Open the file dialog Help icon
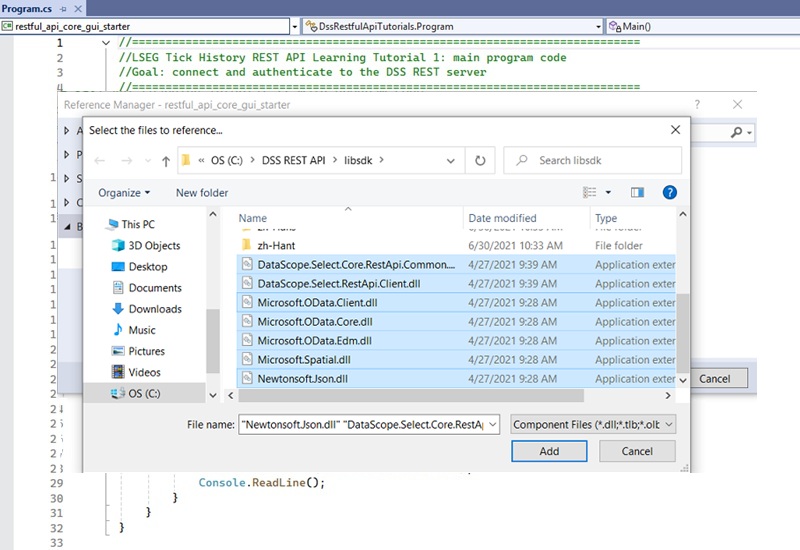 click(x=670, y=192)
